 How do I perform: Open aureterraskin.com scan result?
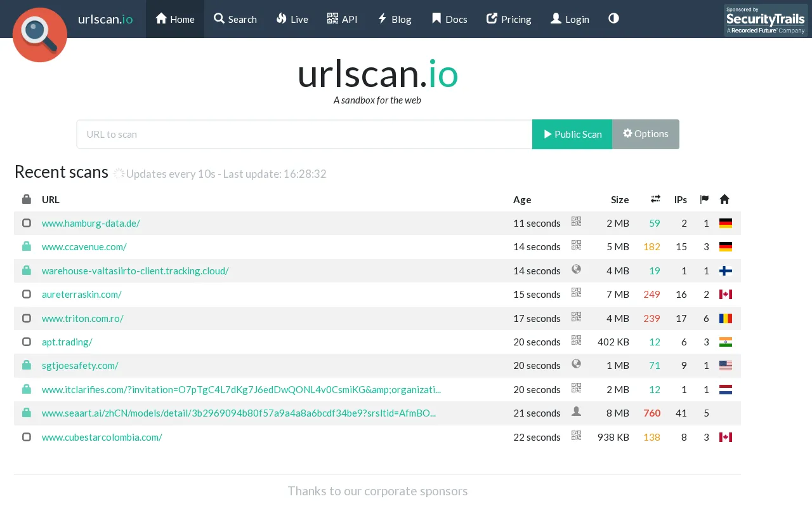(x=82, y=294)
